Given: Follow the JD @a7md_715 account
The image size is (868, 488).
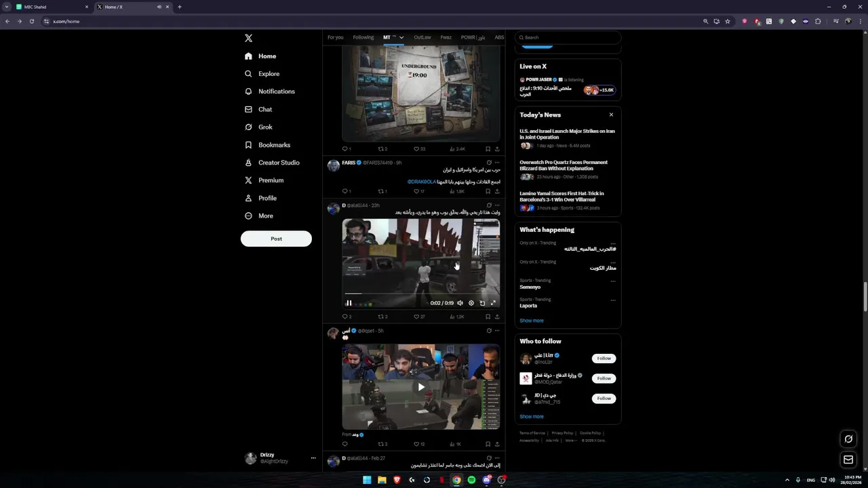Looking at the screenshot, I should [x=604, y=399].
